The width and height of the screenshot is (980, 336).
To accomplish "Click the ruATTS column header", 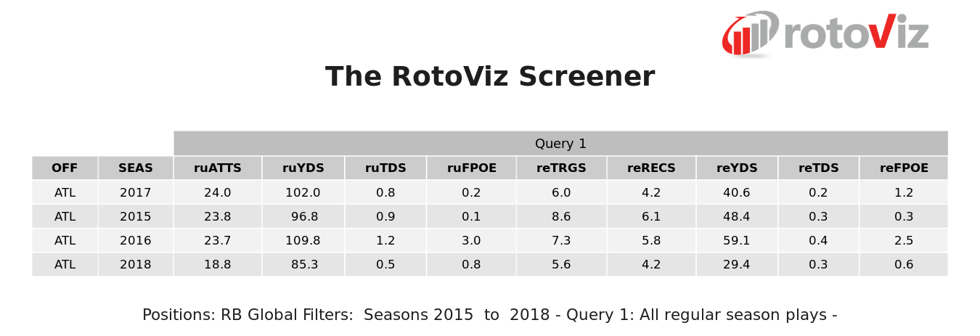I will tap(218, 168).
